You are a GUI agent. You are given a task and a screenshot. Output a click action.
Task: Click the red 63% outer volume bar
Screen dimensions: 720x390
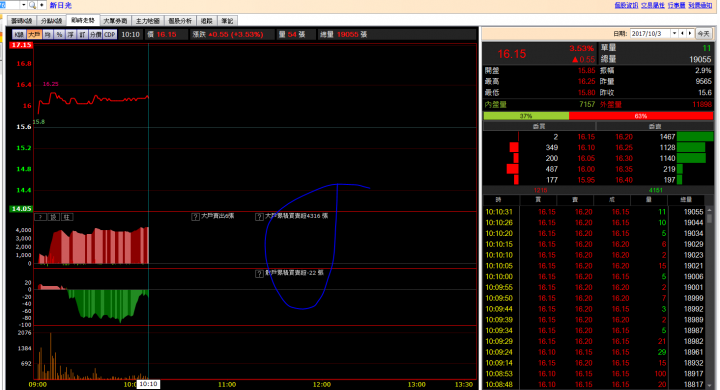[x=641, y=116]
